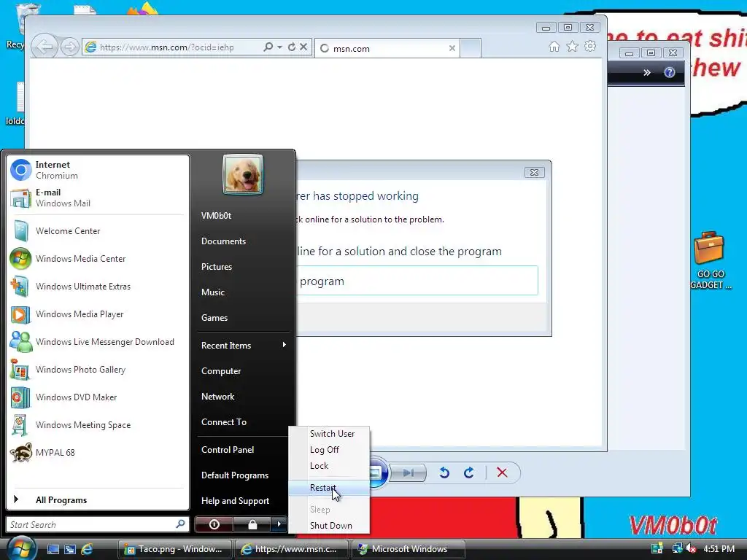
Task: Click the Start Search magnifier icon
Action: [x=181, y=524]
